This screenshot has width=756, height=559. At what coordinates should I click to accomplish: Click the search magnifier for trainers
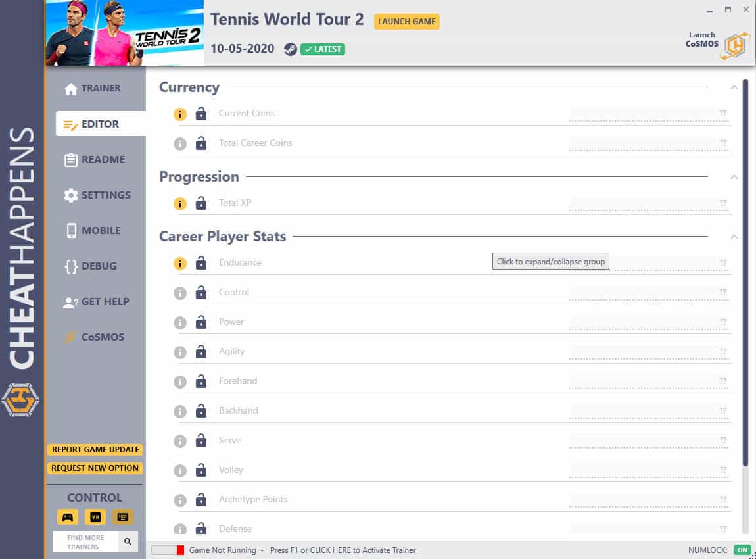(x=128, y=542)
